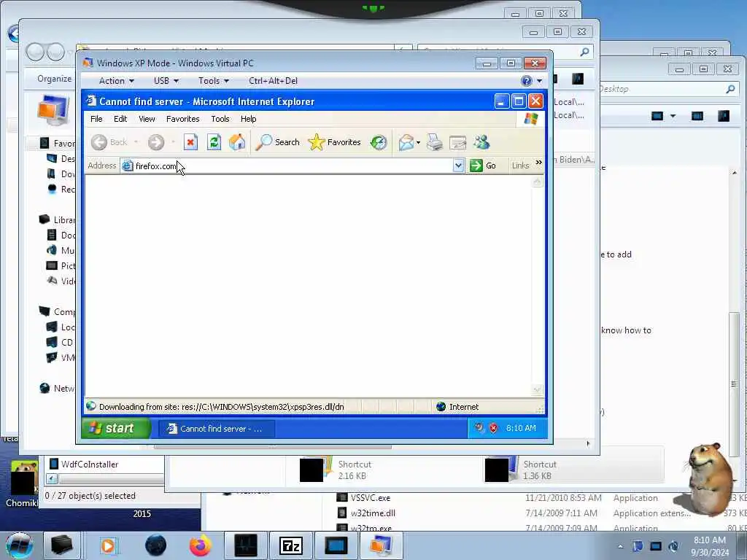This screenshot has height=560, width=747.
Task: Open the media player taskbar icon
Action: pyautogui.click(x=108, y=545)
